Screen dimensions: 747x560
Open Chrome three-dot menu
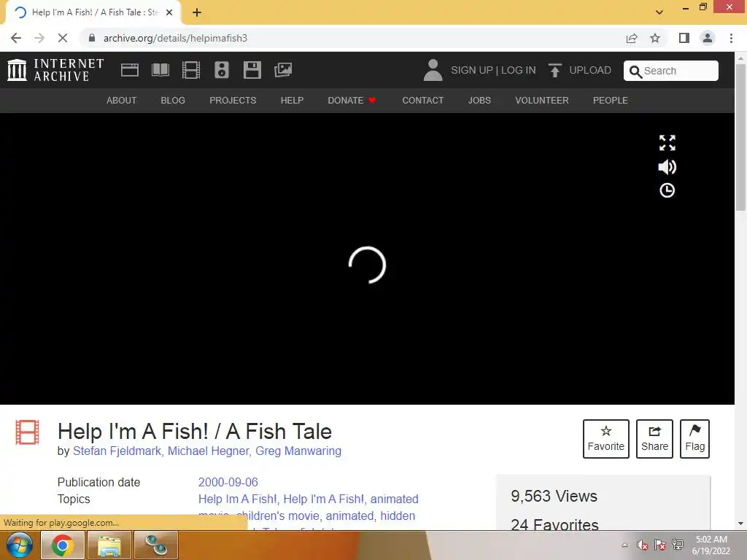pyautogui.click(x=731, y=38)
